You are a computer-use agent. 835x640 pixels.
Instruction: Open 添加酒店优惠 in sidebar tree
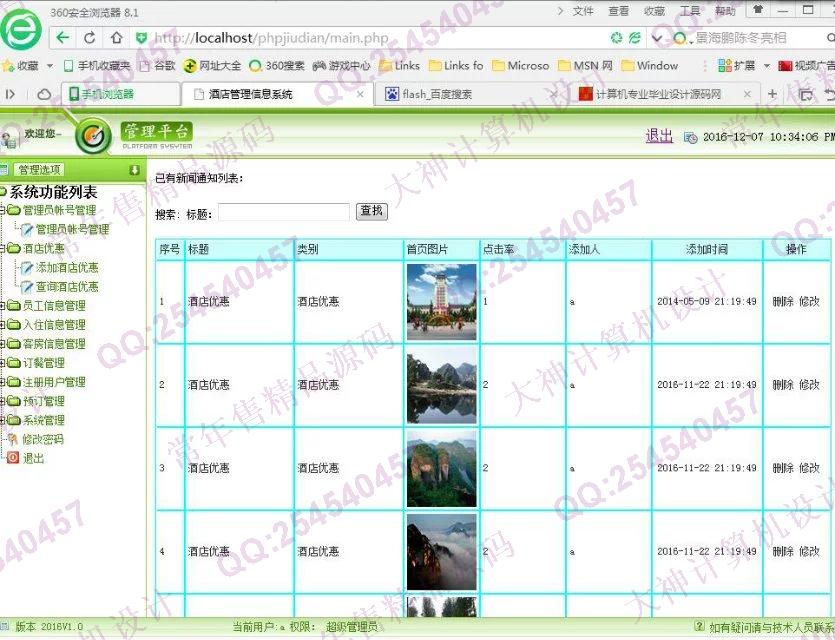pyautogui.click(x=67, y=268)
